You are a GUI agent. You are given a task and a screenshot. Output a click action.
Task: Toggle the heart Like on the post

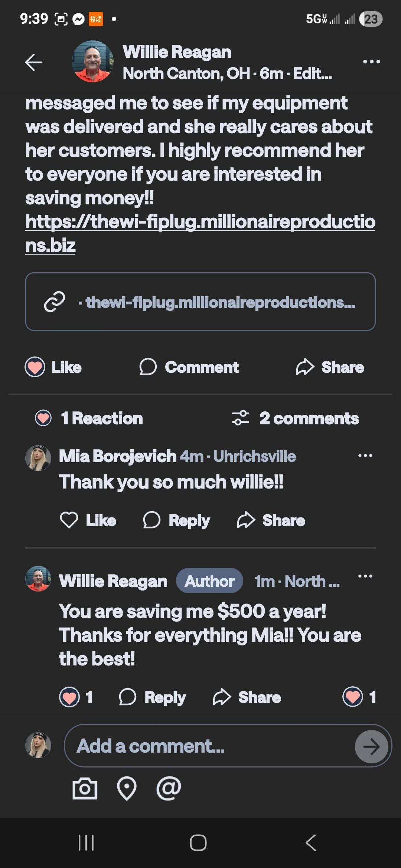click(x=53, y=367)
